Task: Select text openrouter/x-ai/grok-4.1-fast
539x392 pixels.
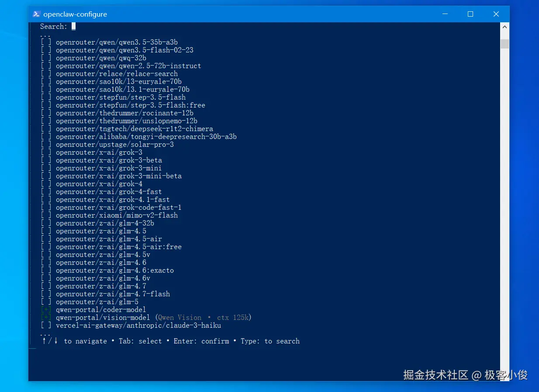Action: point(113,200)
